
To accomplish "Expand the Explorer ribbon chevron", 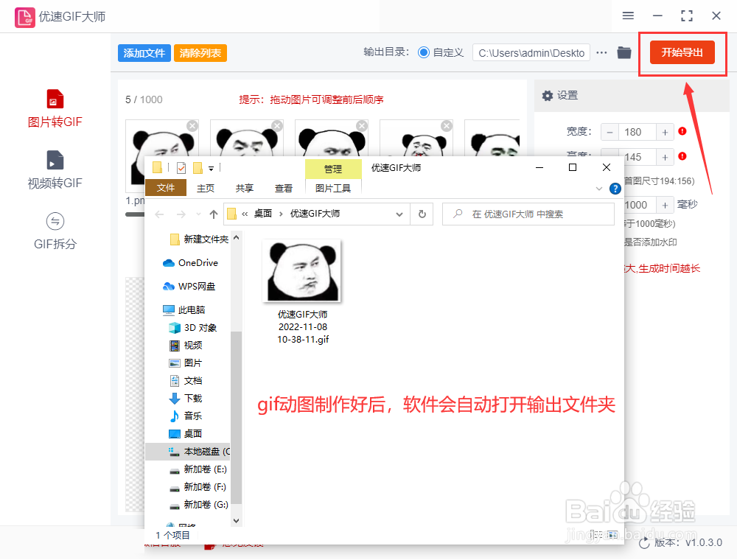I will [x=598, y=189].
